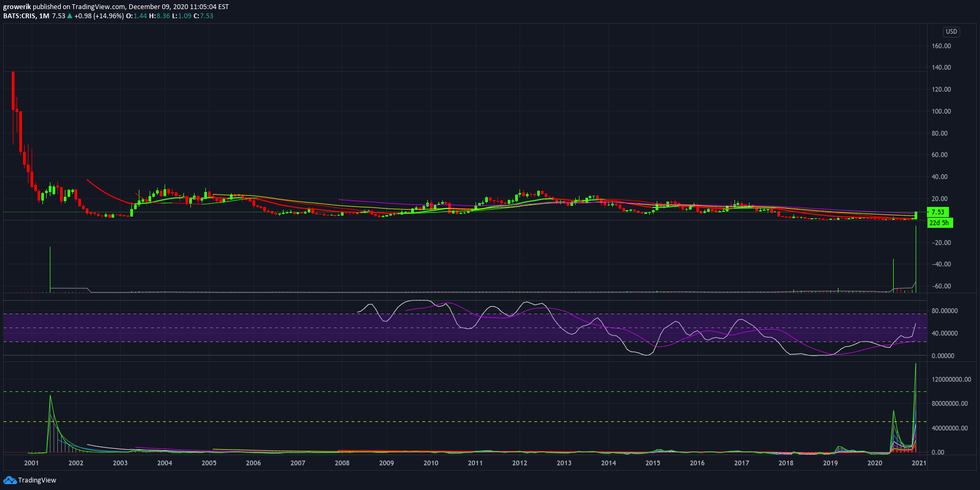
Task: Click the green 7.53 current price label
Action: (x=938, y=212)
